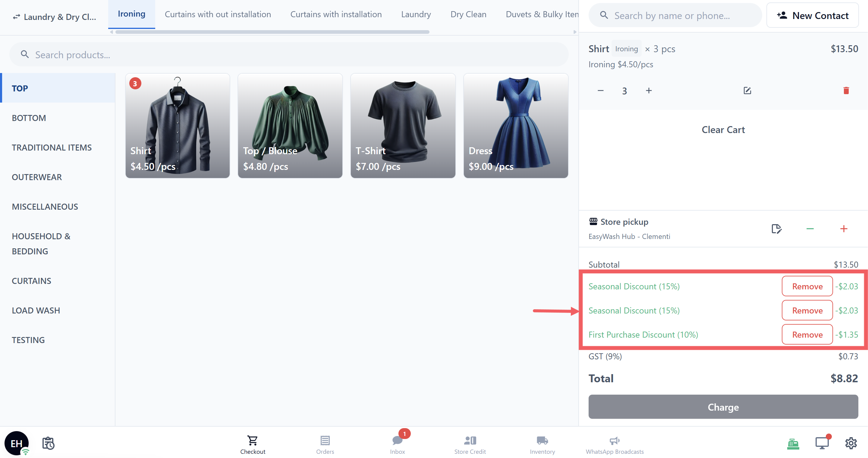
Task: Select the BOTTOM category
Action: coord(58,118)
